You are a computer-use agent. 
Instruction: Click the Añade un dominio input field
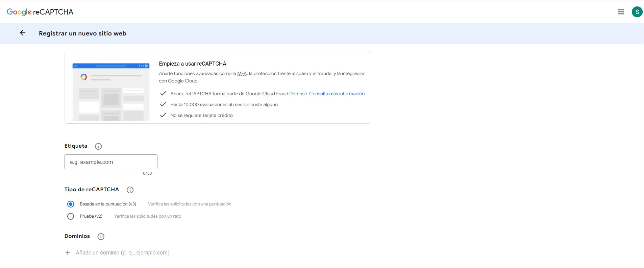point(123,253)
